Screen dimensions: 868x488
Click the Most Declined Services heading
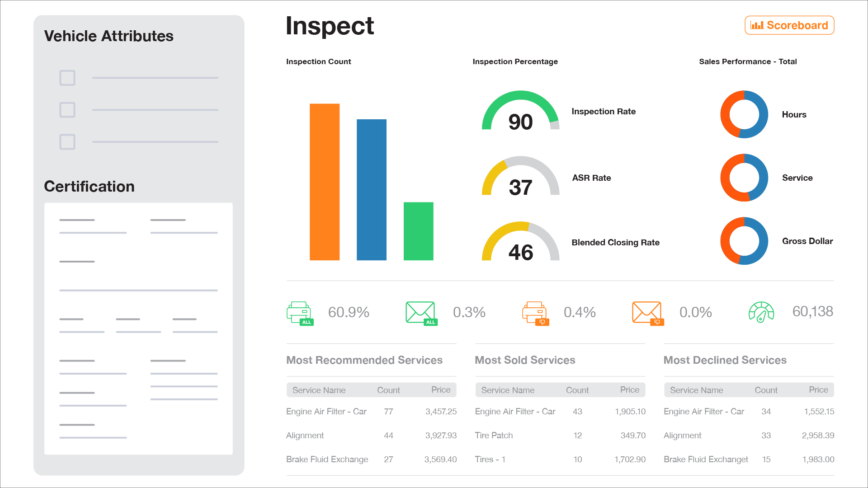[725, 360]
